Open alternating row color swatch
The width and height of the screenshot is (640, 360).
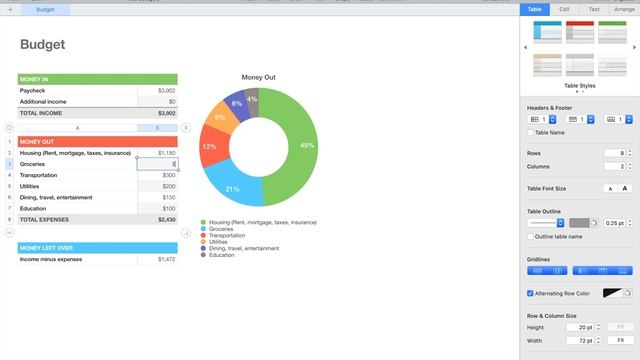pos(613,293)
